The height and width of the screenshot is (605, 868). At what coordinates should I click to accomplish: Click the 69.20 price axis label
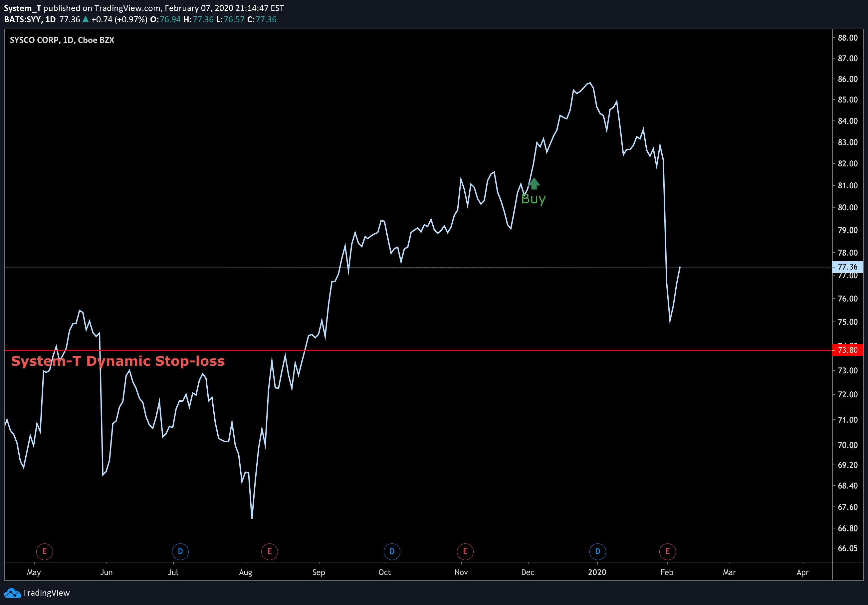pyautogui.click(x=848, y=465)
